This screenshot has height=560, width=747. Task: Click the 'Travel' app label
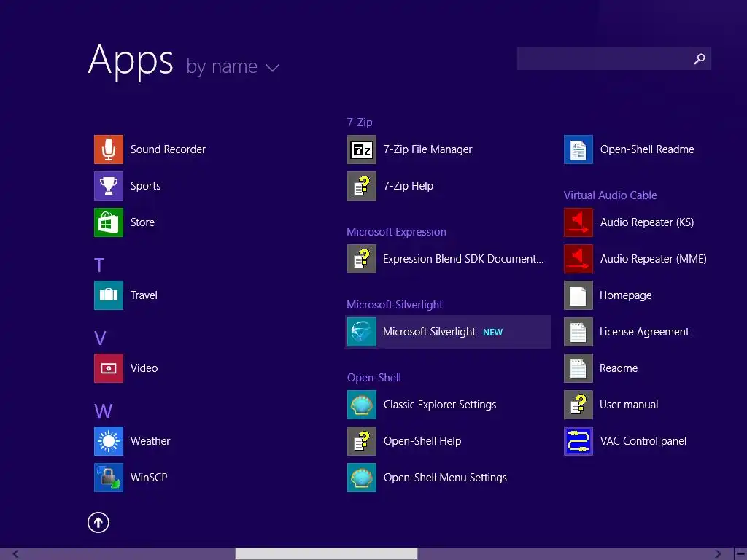tap(144, 295)
